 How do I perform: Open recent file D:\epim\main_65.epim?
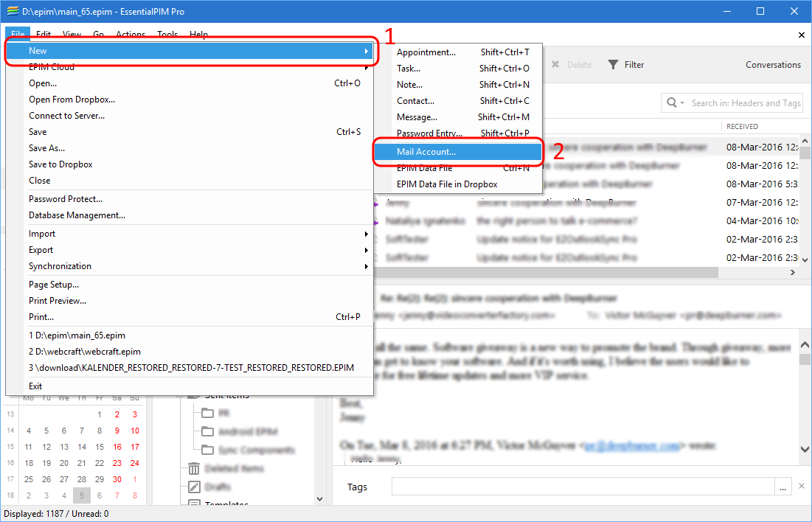(190, 335)
